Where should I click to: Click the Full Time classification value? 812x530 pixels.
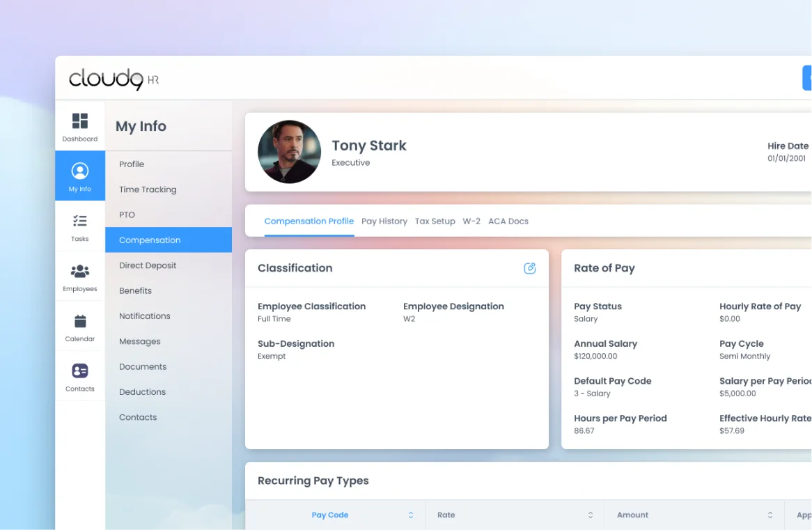coord(274,319)
